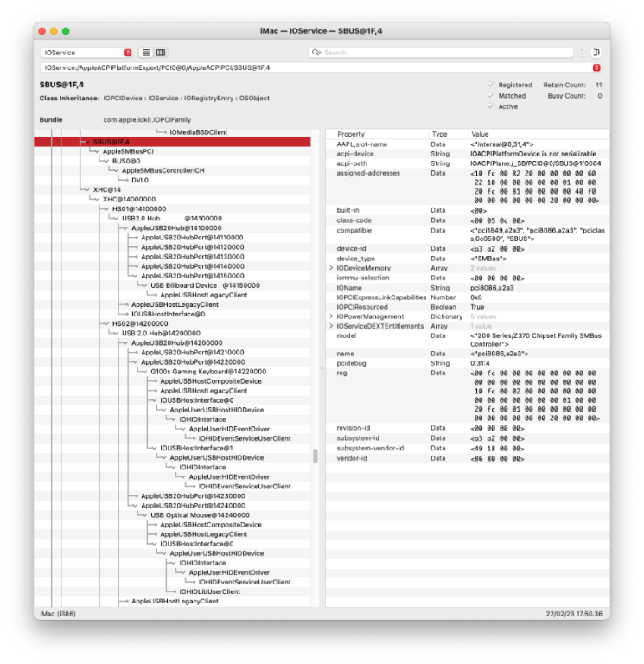Click the timestamp 22/02/23 17.50.36
The width and height of the screenshot is (644, 664).
(x=574, y=614)
